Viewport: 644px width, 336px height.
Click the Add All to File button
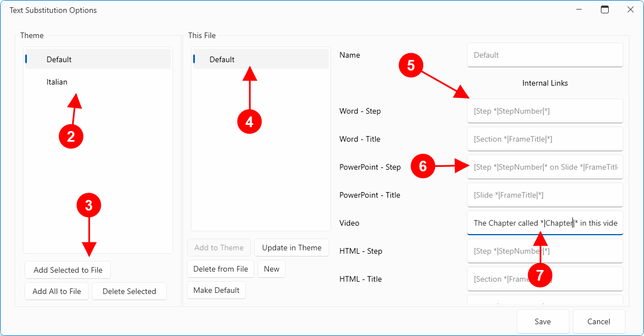point(57,291)
